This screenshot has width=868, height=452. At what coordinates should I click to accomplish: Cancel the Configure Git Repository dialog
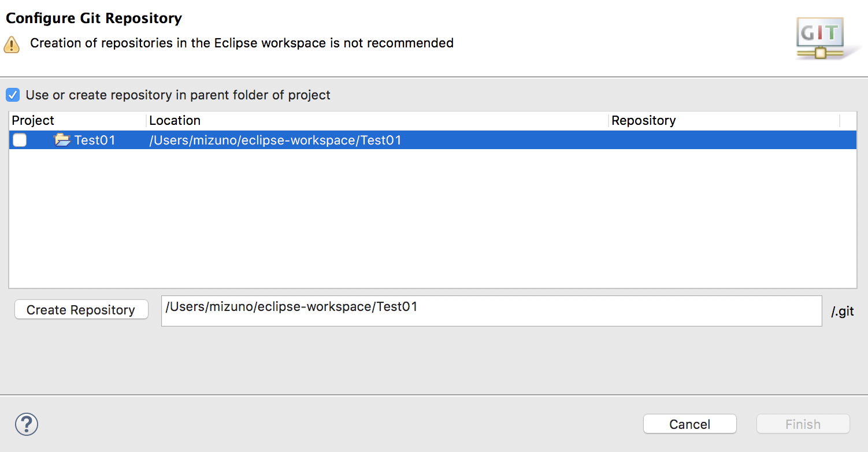click(689, 424)
